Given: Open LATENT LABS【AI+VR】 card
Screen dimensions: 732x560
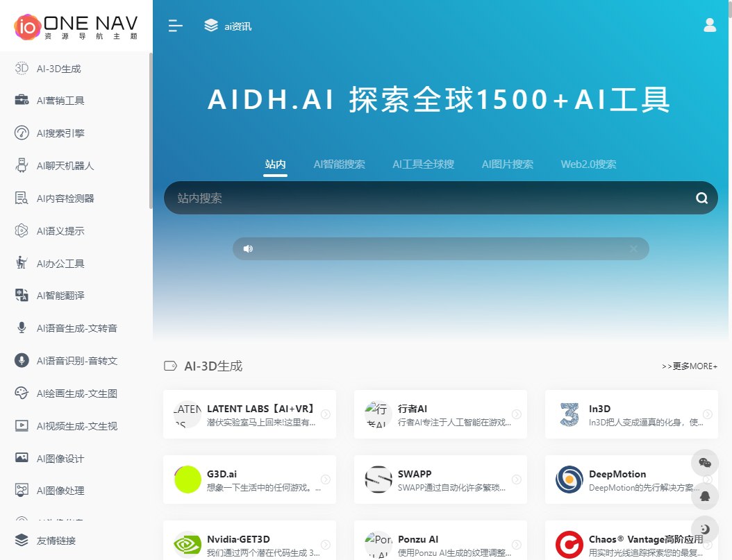Looking at the screenshot, I should point(249,414).
